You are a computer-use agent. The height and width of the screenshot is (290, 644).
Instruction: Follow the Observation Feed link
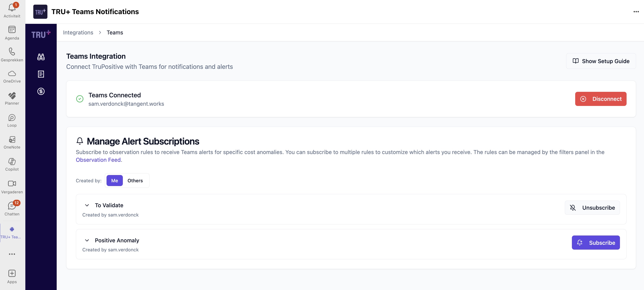click(x=99, y=160)
